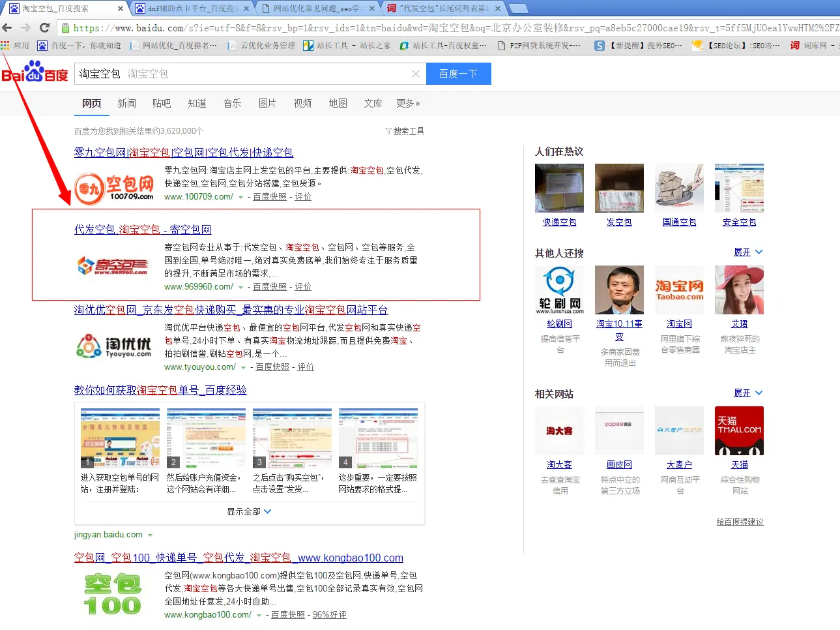The height and width of the screenshot is (630, 840).
Task: Close the 网站优化常见问题 tab
Action: 371,8
